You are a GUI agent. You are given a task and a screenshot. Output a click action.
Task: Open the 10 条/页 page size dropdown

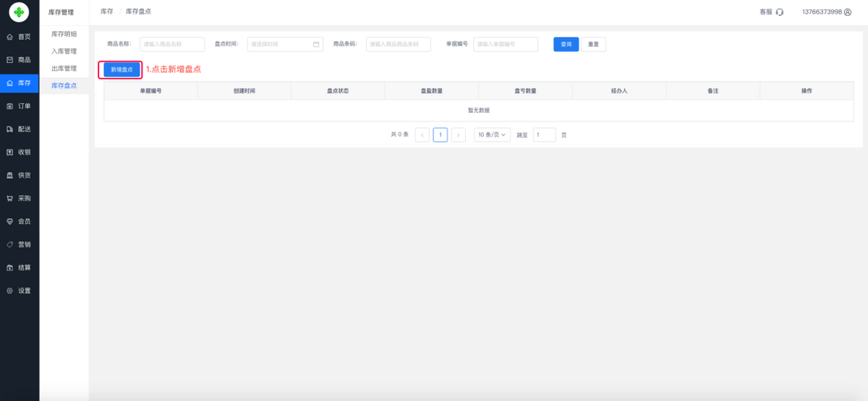point(492,134)
